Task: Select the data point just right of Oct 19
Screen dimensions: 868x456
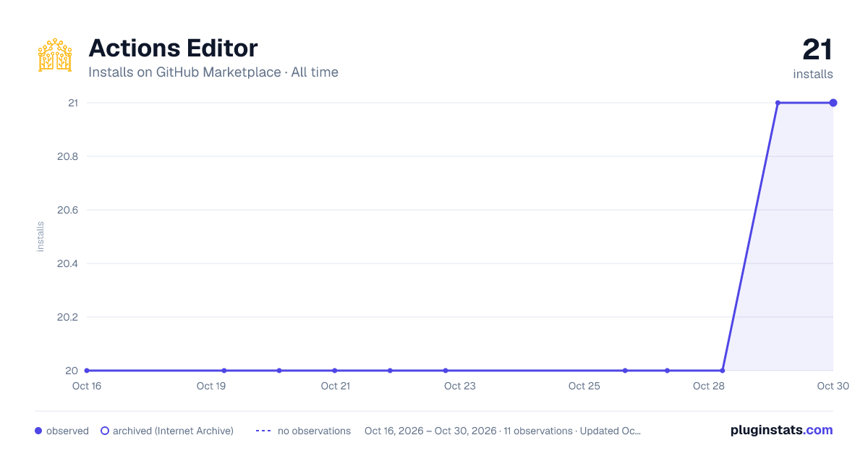Action: (224, 371)
